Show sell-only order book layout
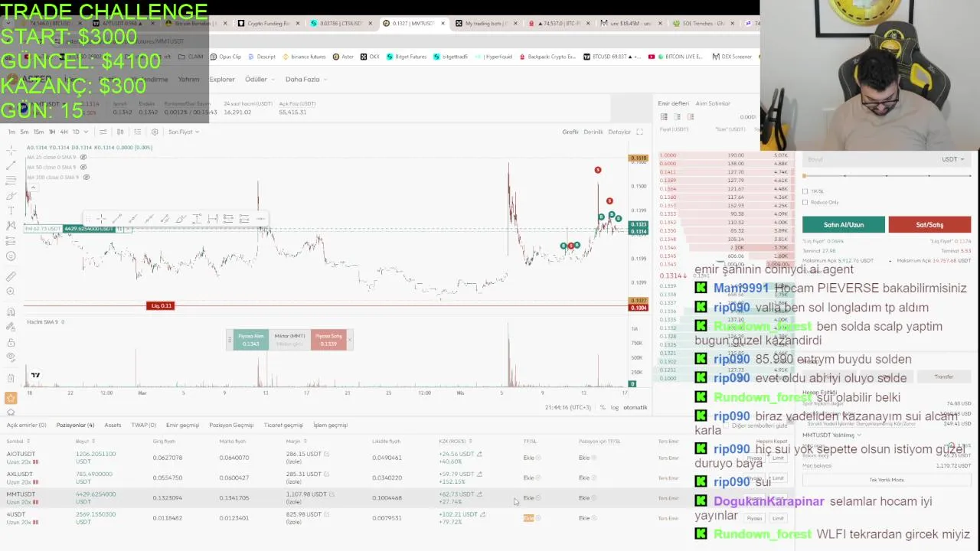 pos(691,116)
